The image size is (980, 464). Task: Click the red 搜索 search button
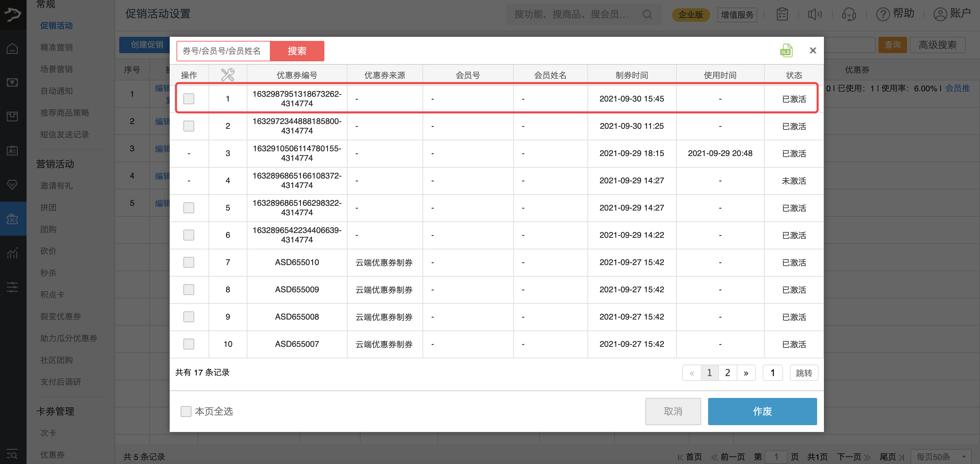[x=297, y=51]
